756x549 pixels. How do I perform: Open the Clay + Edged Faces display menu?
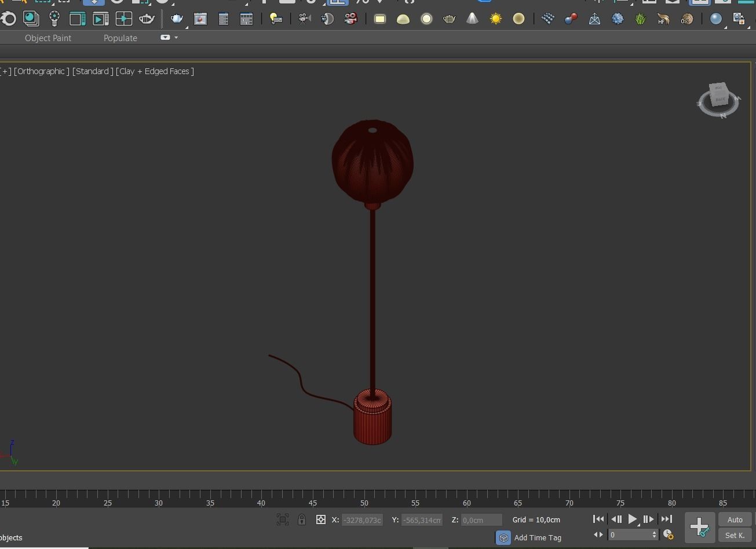pyautogui.click(x=155, y=71)
